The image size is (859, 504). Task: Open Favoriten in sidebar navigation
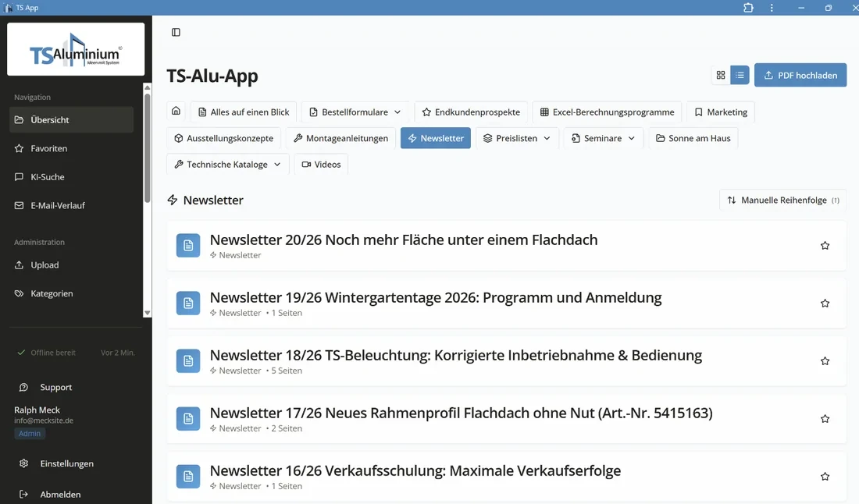point(71,148)
